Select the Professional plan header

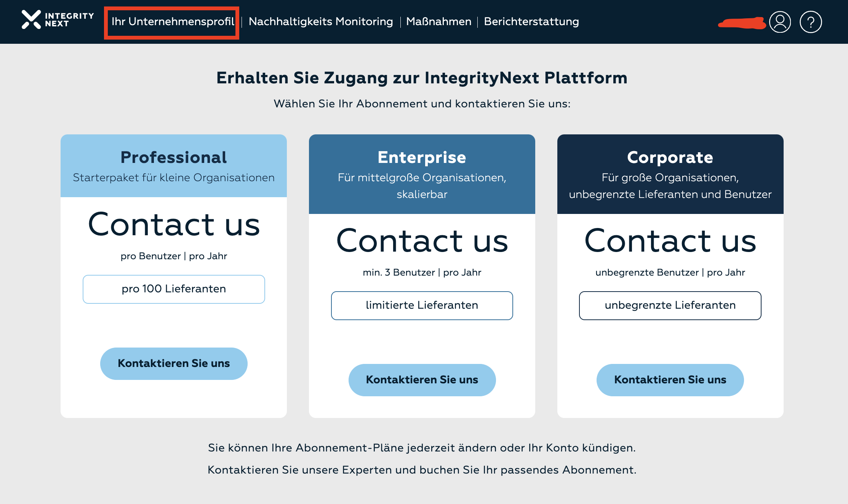[174, 157]
